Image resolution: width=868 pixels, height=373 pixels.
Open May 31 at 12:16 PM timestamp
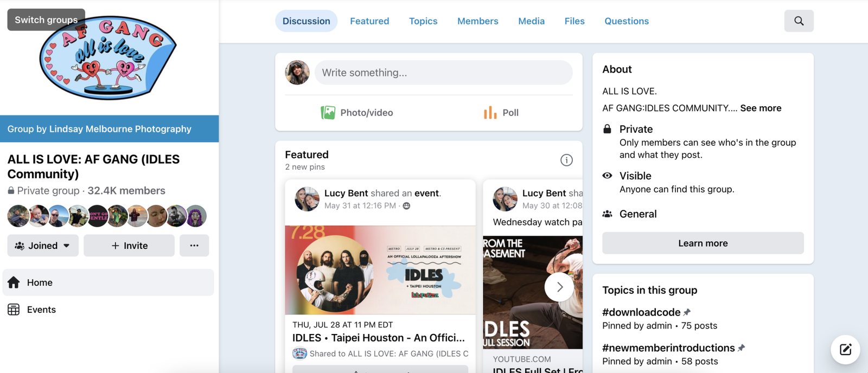coord(360,206)
